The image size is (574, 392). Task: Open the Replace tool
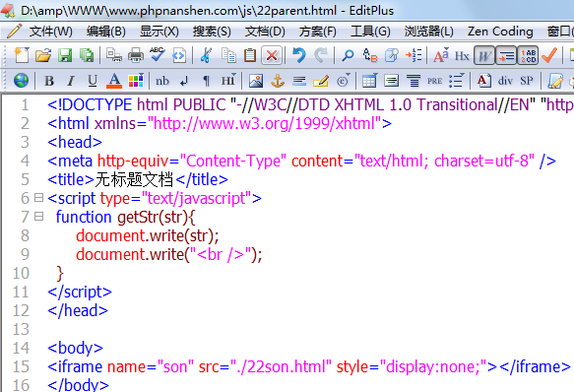tap(370, 55)
